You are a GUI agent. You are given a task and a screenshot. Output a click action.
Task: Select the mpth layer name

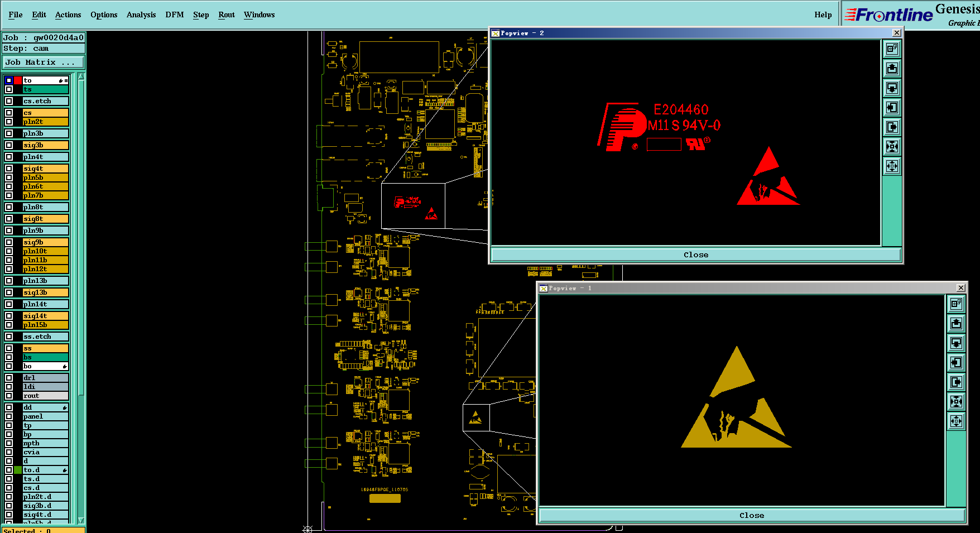pyautogui.click(x=46, y=443)
